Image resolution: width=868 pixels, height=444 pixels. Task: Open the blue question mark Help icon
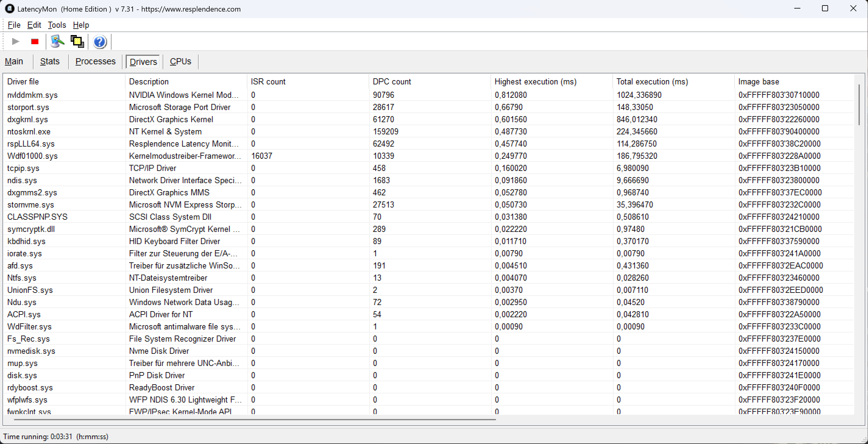click(x=100, y=42)
